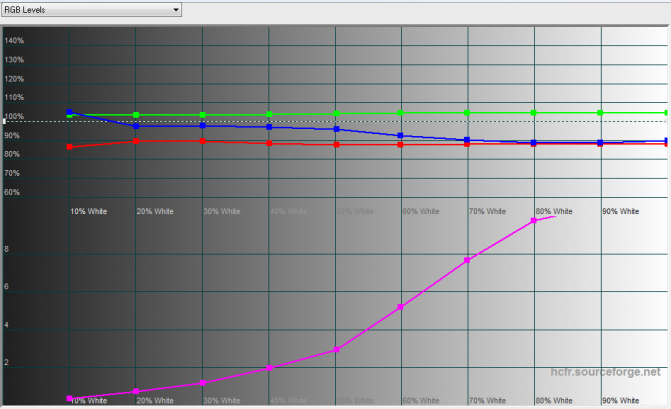This screenshot has width=671, height=409.
Task: Click the 140% y-axis label
Action: tap(15, 41)
